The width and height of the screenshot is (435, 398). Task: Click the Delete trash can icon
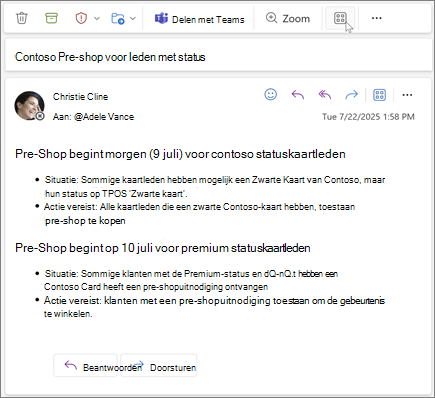click(x=22, y=18)
